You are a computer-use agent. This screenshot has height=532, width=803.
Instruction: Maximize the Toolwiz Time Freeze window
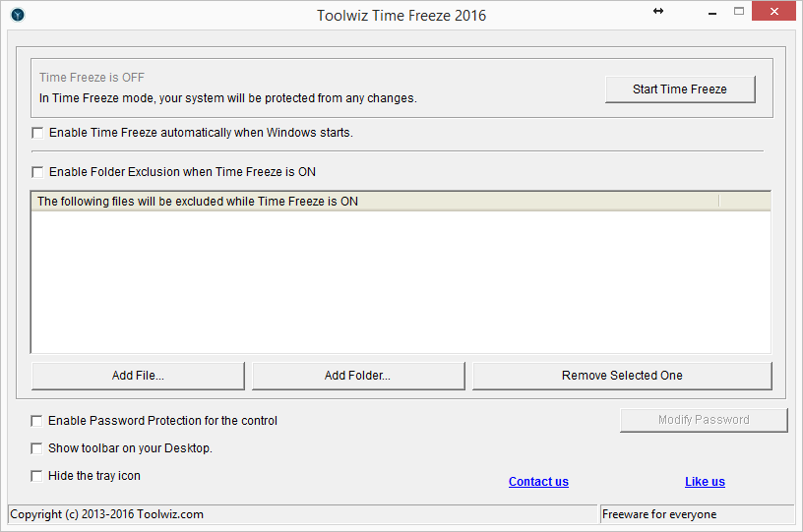coord(739,11)
